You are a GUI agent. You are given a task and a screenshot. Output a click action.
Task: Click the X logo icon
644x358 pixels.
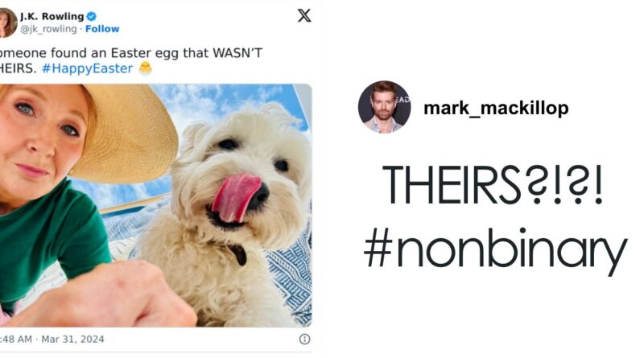304,15
